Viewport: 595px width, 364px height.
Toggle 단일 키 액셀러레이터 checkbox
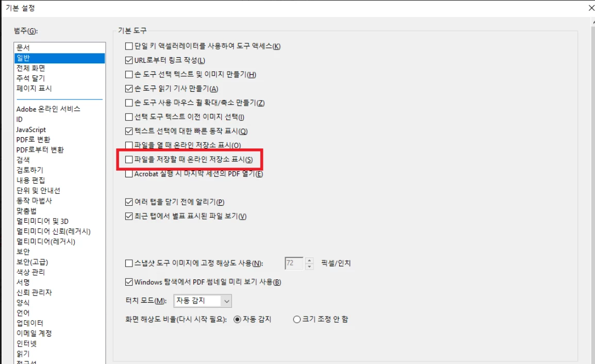tap(129, 46)
